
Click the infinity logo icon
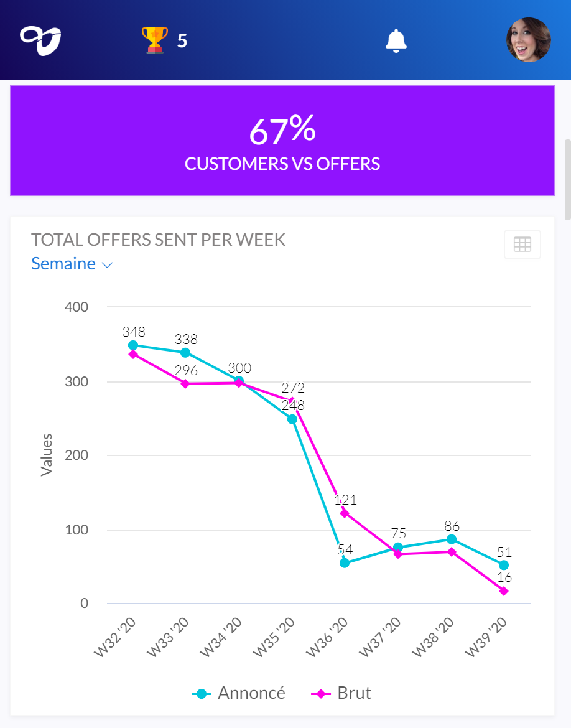point(40,40)
